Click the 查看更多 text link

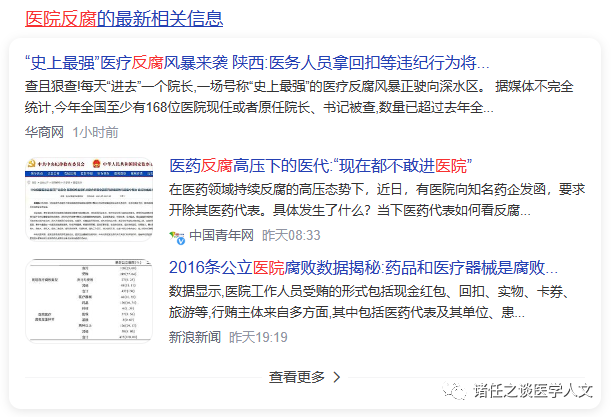coord(297,377)
